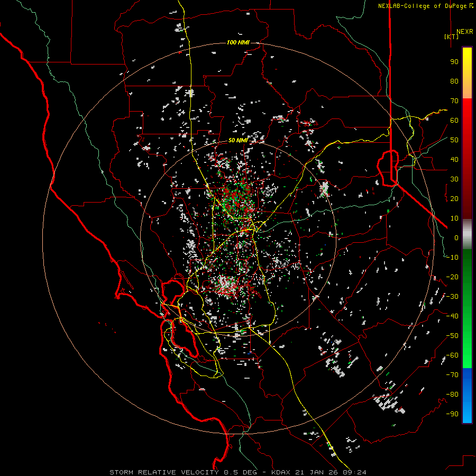476x476 pixels.
Task: Click the 50 NMI range ring label
Action: (x=238, y=140)
